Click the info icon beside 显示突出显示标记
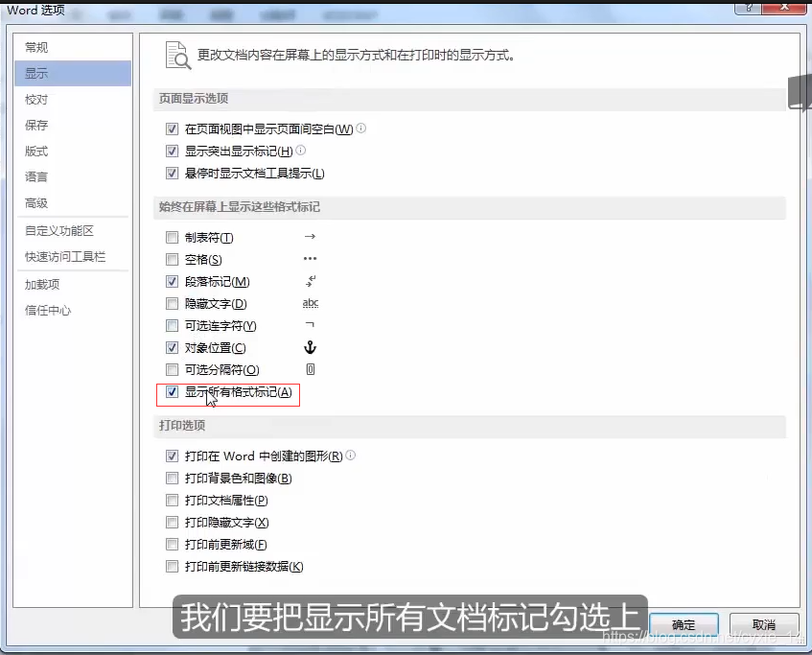 pyautogui.click(x=300, y=151)
